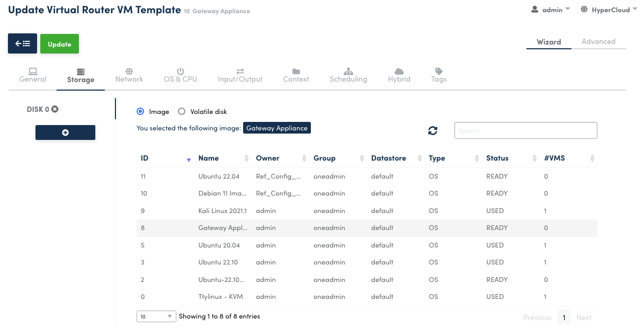This screenshot has width=644, height=327.
Task: Switch to the General tab
Action: click(33, 75)
